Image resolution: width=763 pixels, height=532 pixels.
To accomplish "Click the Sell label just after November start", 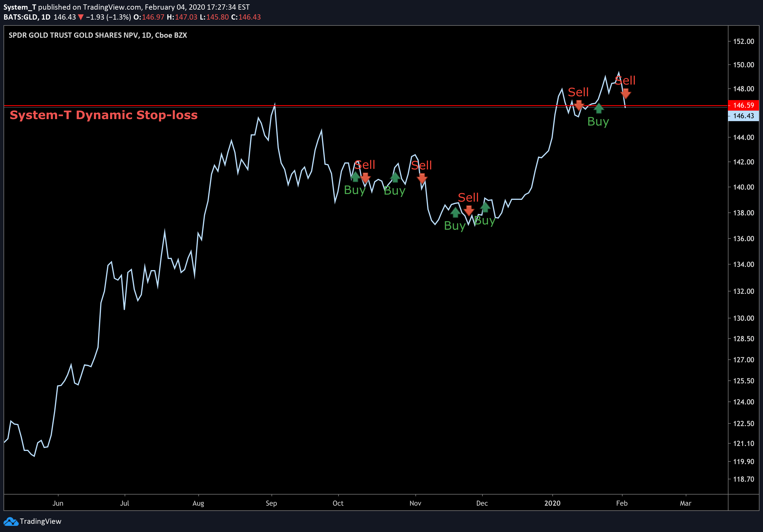I will (421, 165).
